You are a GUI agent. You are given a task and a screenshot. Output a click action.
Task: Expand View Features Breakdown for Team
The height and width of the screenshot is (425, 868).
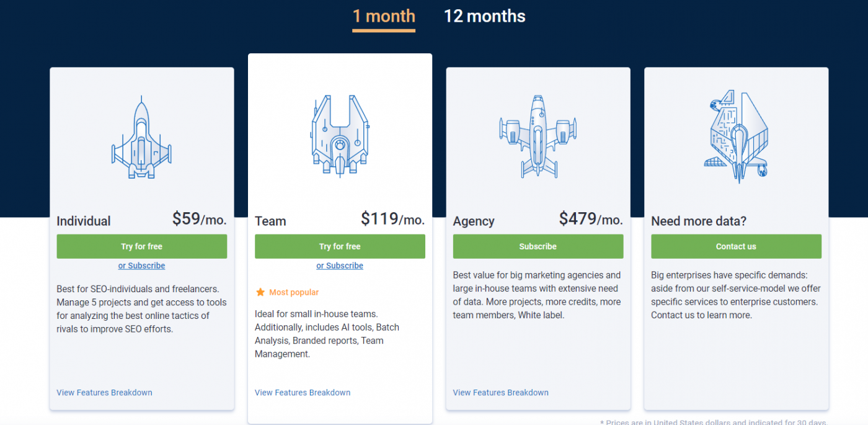(x=303, y=393)
